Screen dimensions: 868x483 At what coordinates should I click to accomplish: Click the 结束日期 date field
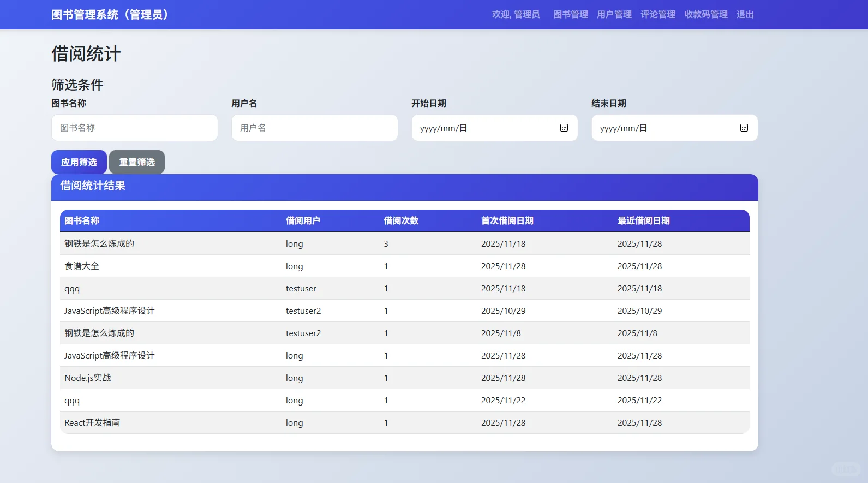pos(675,128)
